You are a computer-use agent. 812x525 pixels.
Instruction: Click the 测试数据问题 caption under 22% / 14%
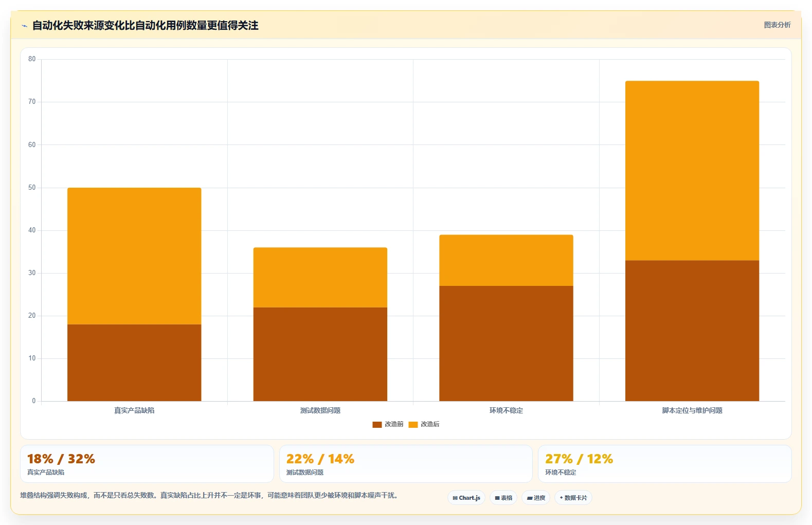click(305, 473)
